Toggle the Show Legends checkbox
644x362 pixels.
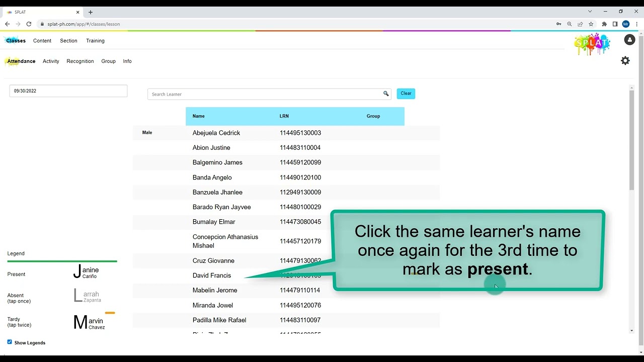(x=10, y=342)
